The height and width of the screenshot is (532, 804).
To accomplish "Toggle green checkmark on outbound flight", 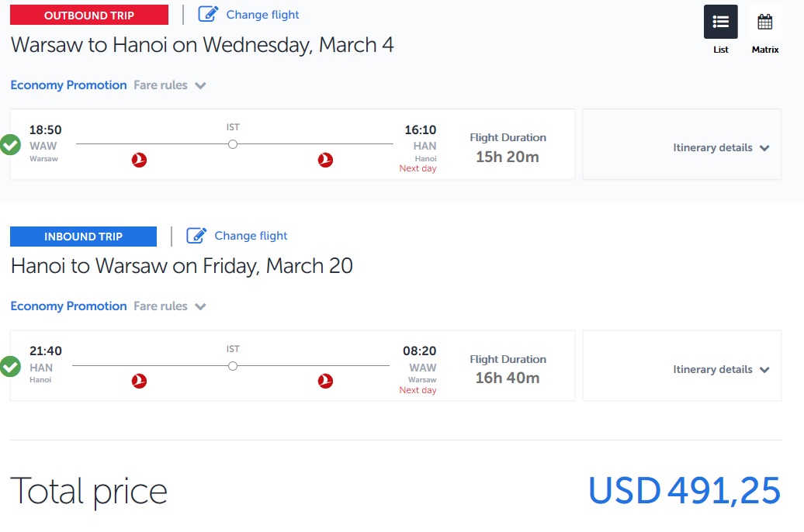I will coord(10,144).
